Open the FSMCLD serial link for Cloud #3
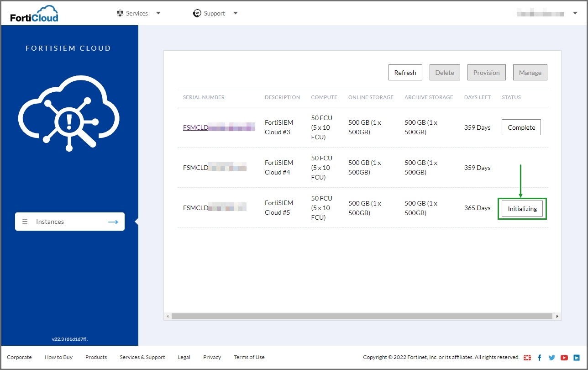588x370 pixels. (x=219, y=127)
